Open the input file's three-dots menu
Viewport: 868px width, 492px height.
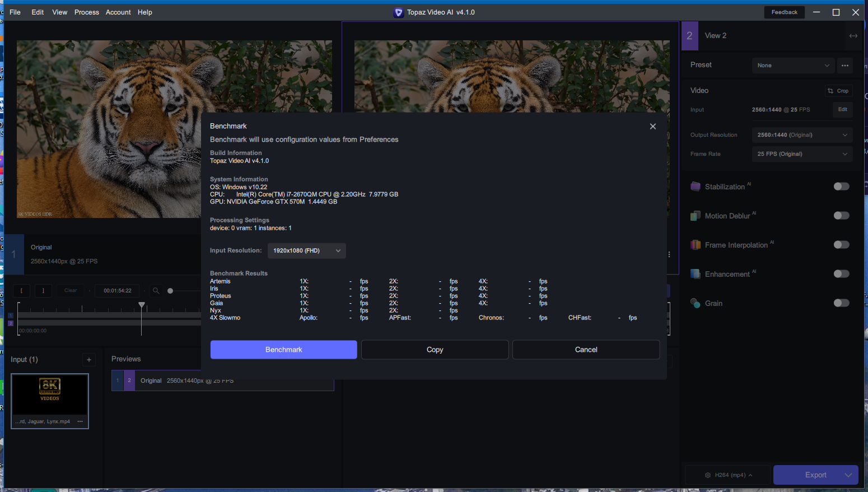(80, 421)
